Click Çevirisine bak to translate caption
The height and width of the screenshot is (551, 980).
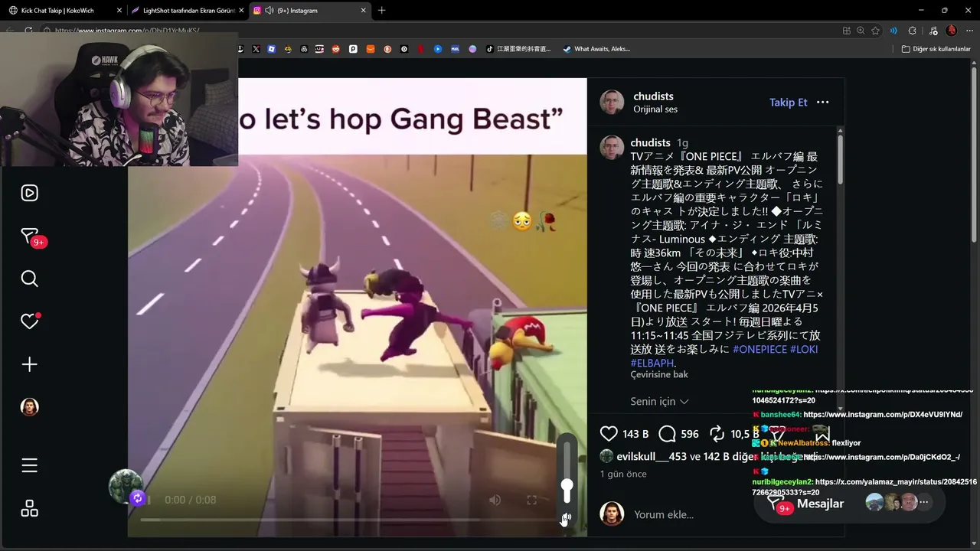[x=659, y=374]
